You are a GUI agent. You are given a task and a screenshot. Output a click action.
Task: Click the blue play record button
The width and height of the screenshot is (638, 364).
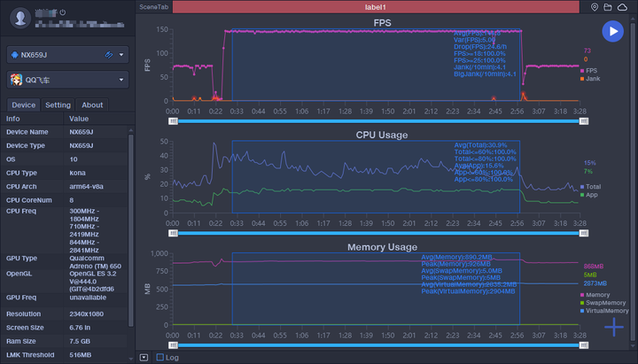(612, 32)
